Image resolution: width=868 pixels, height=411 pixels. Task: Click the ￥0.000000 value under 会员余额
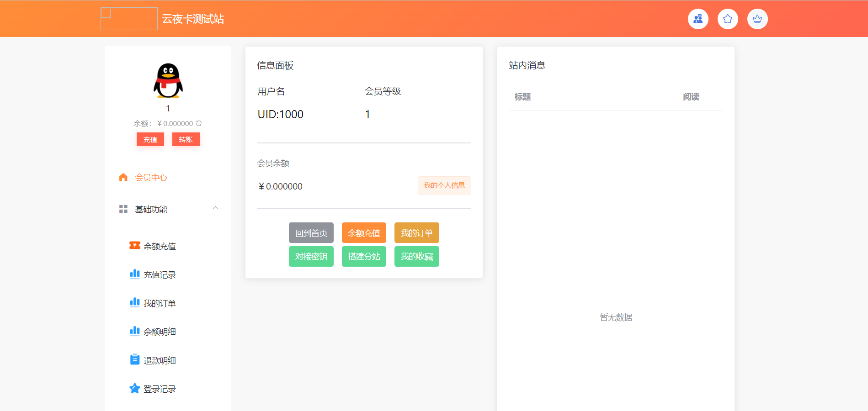(x=280, y=186)
